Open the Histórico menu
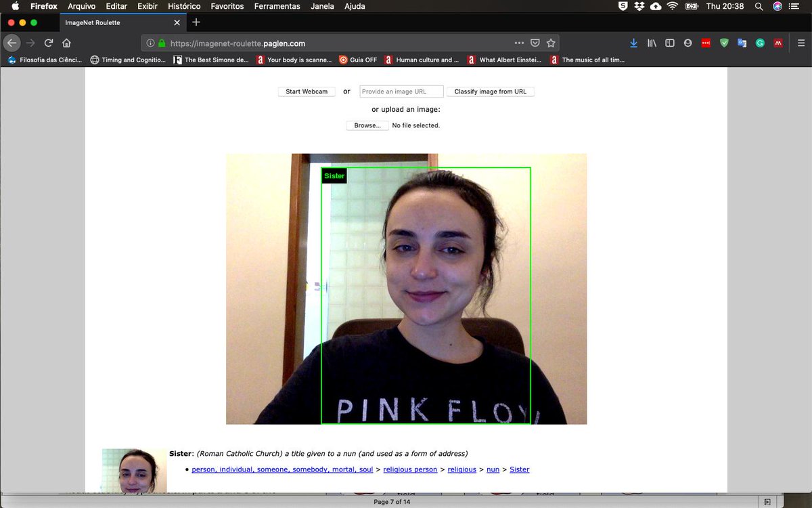This screenshot has height=508, width=812. (184, 6)
